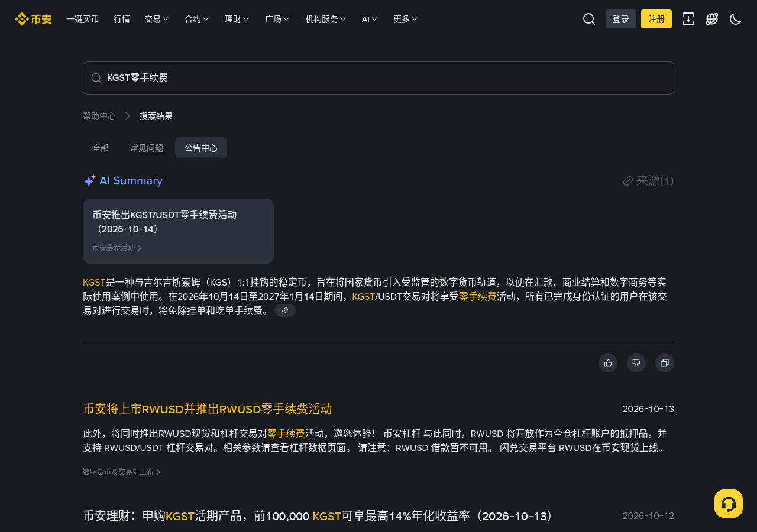Open 币安理财 KGST活期产品 announcement
The image size is (757, 532).
[319, 516]
